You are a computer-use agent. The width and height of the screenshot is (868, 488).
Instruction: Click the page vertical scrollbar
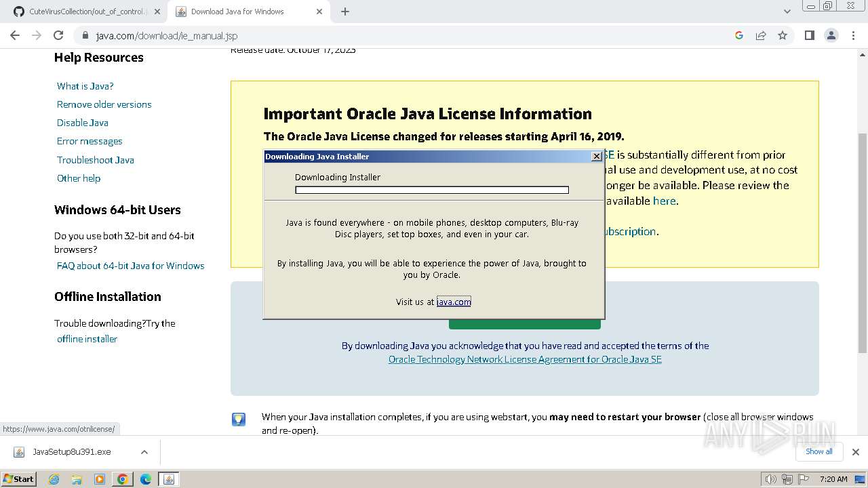(863, 242)
